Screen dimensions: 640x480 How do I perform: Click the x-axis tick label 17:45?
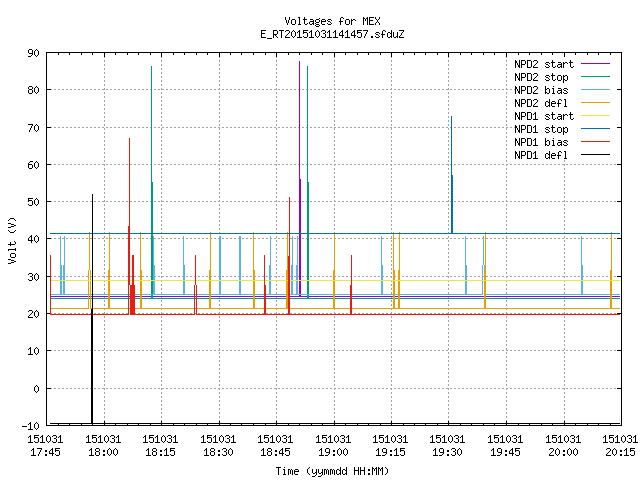coord(45,452)
